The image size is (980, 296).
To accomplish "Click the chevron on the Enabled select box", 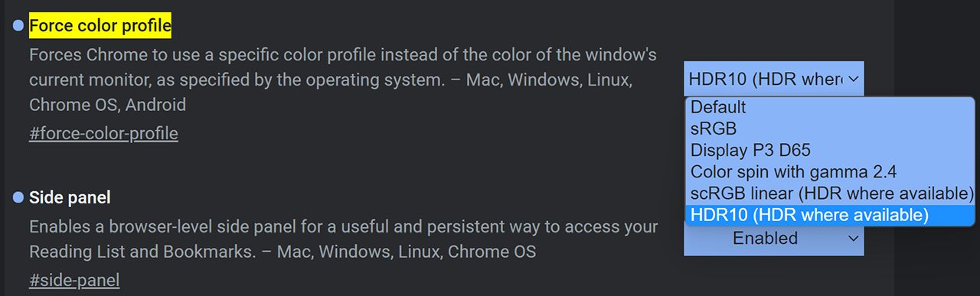I will click(x=854, y=239).
